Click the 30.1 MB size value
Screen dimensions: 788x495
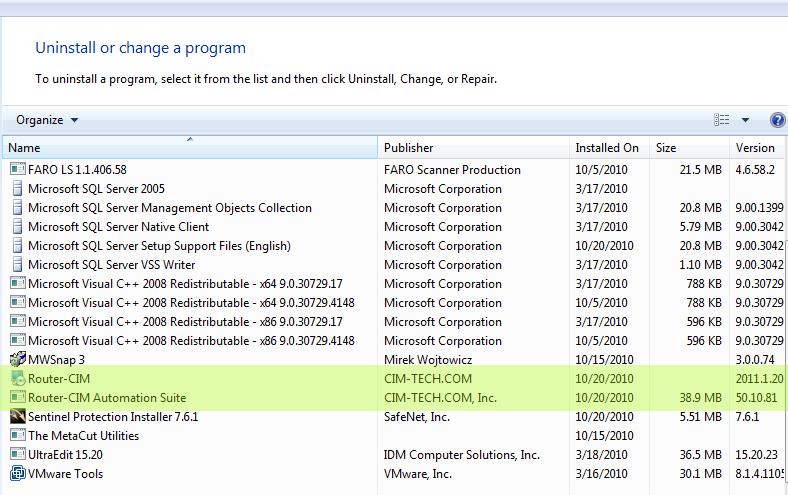pyautogui.click(x=701, y=474)
